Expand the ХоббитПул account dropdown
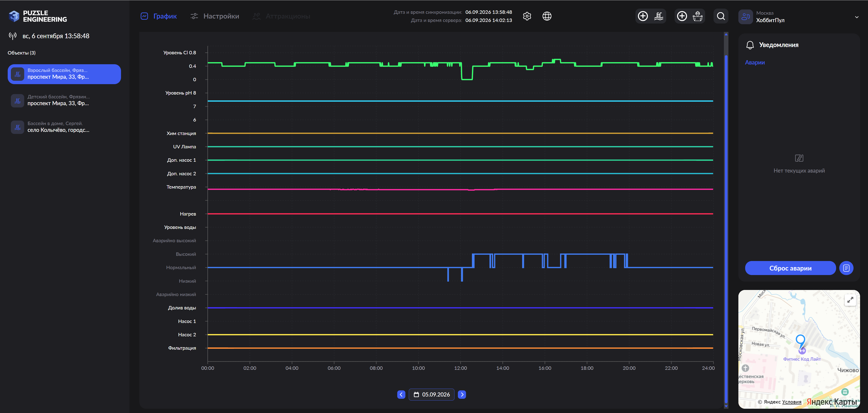This screenshot has width=868, height=413. pyautogui.click(x=856, y=17)
